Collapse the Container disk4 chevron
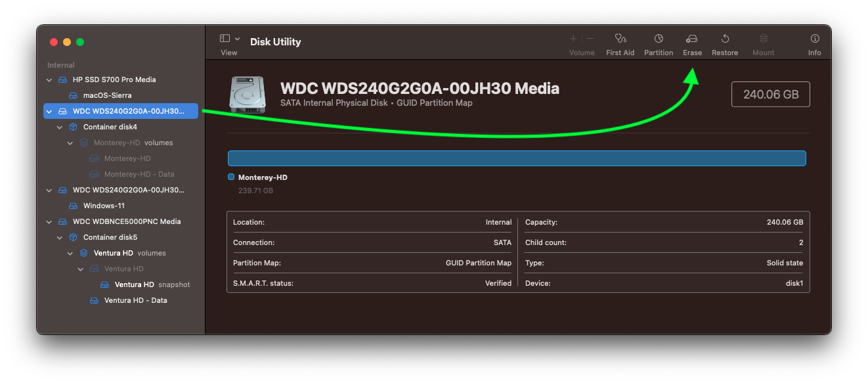The height and width of the screenshot is (383, 868). point(60,127)
